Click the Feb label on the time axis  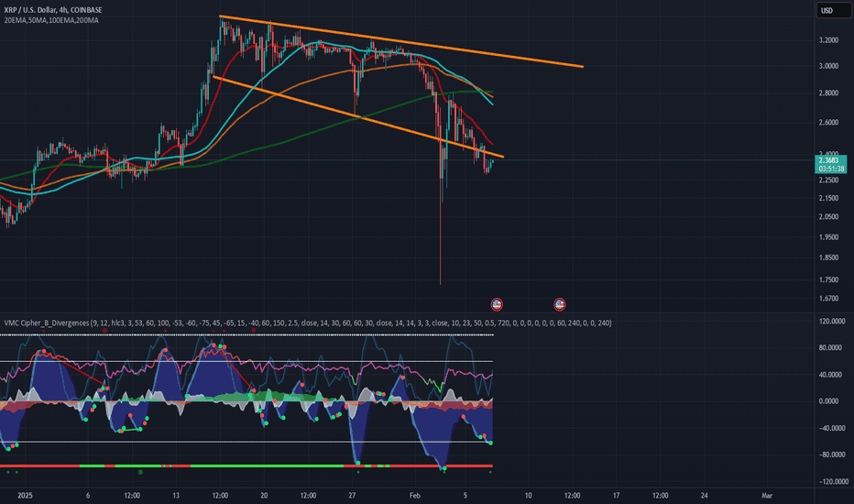point(415,496)
